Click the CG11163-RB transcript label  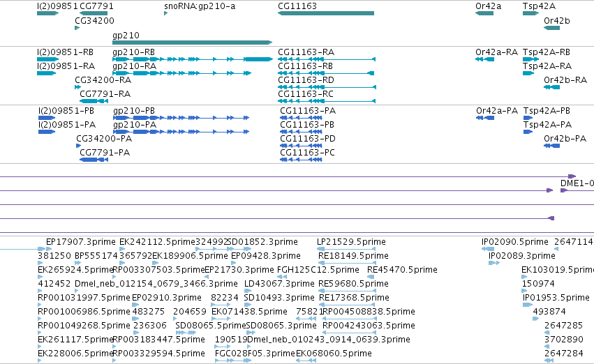[x=306, y=66]
